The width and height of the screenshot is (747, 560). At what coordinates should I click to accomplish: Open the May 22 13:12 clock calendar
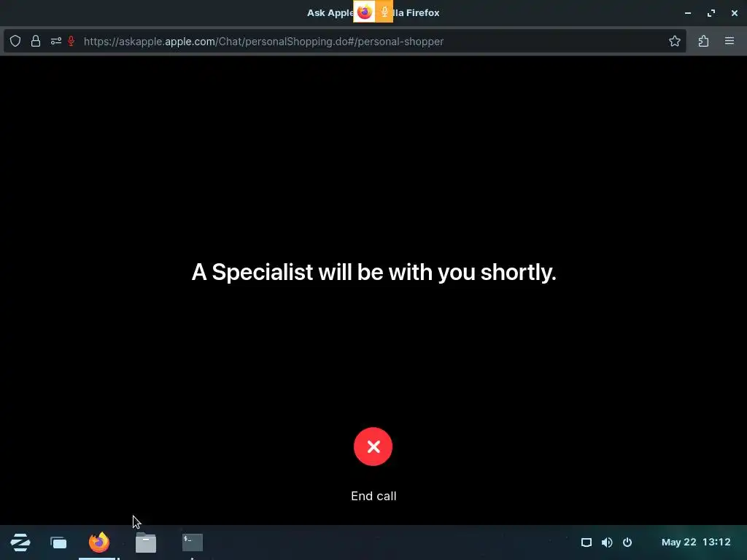[x=696, y=542]
